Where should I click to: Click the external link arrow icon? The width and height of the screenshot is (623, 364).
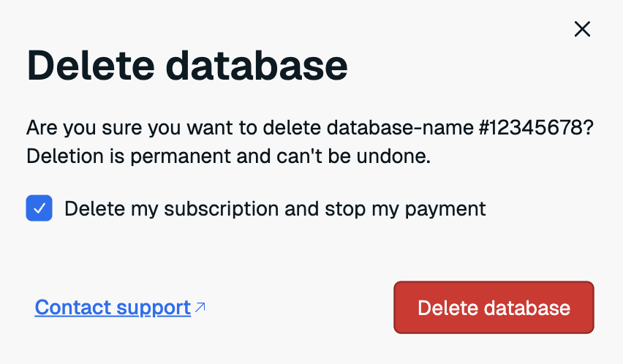(200, 308)
